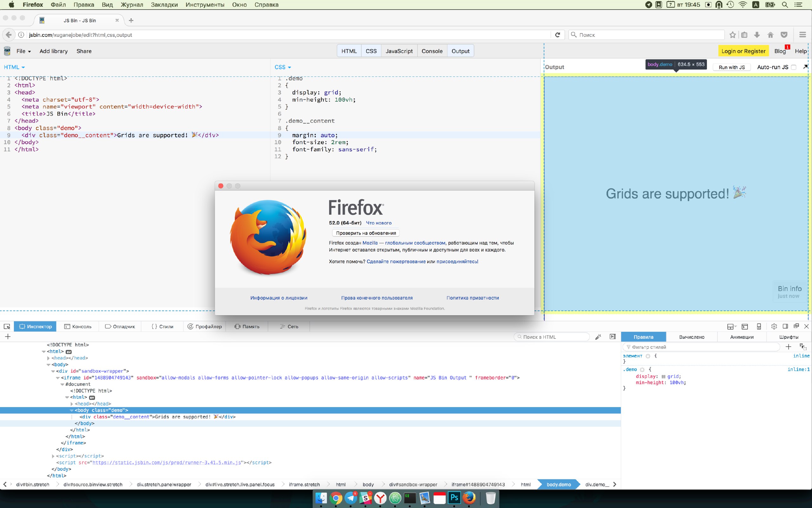Toggle pseudo-class panel icon in Rules
Image resolution: width=812 pixels, height=508 pixels.
[x=802, y=347]
